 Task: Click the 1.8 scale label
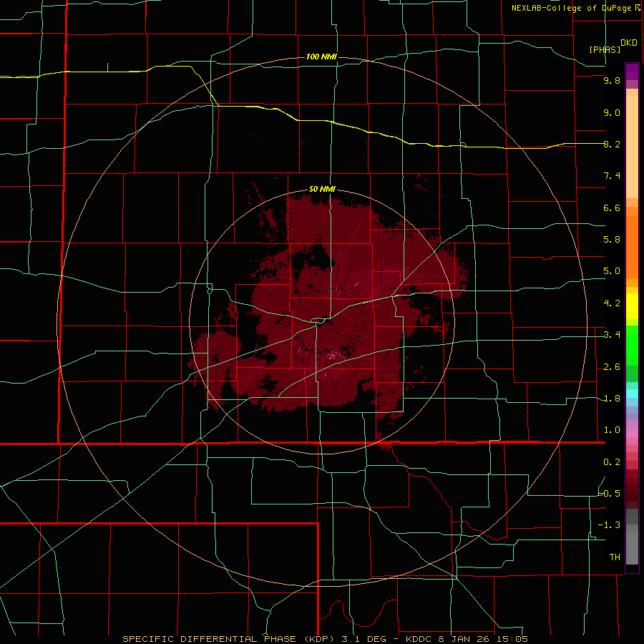tap(612, 399)
